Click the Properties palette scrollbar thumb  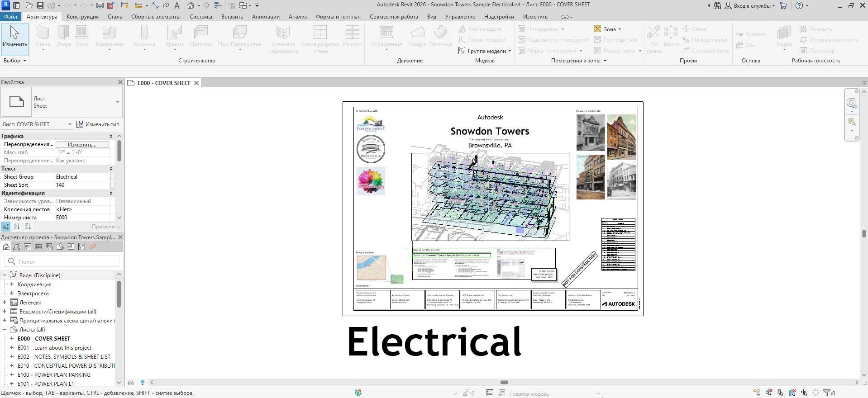119,151
